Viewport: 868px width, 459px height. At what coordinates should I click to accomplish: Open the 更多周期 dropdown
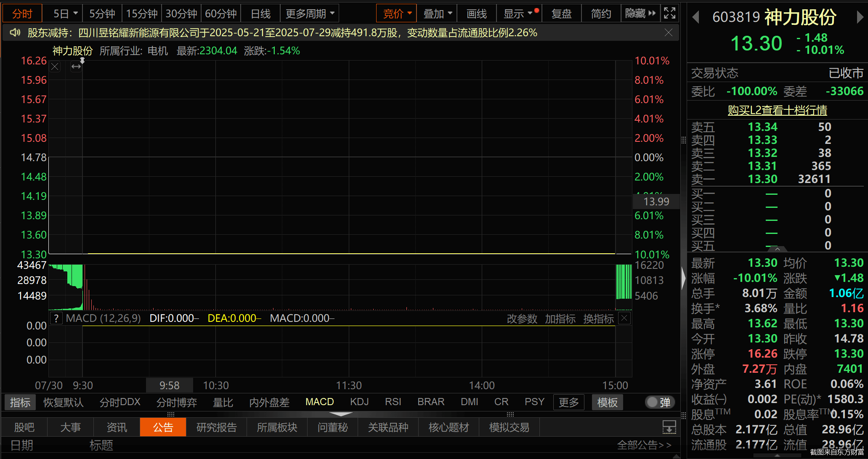pos(310,13)
